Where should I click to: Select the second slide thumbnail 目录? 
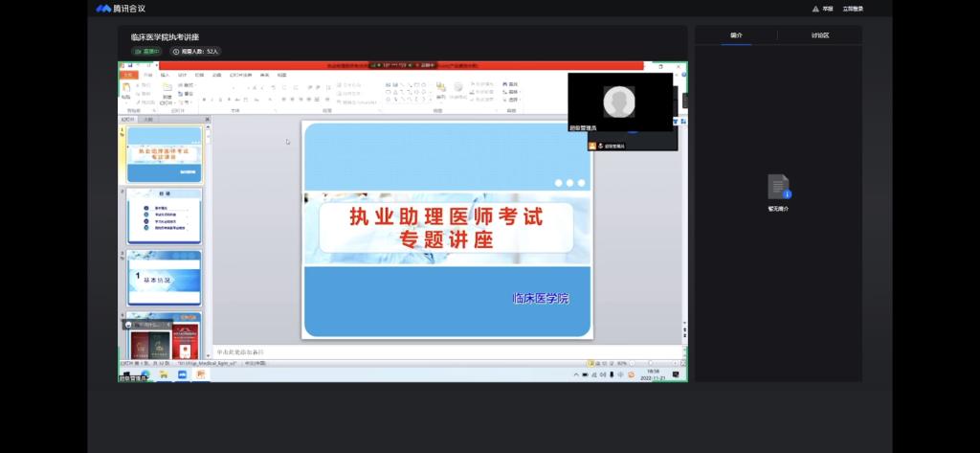tap(165, 215)
